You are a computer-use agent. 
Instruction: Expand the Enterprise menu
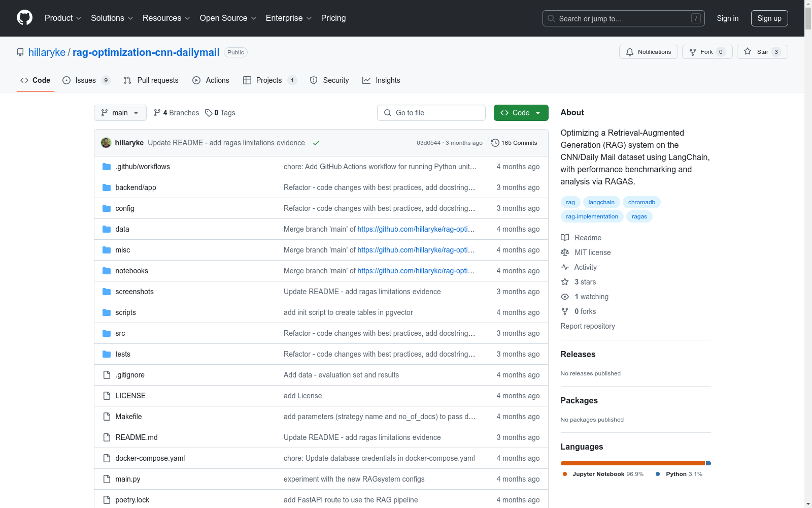pos(289,18)
